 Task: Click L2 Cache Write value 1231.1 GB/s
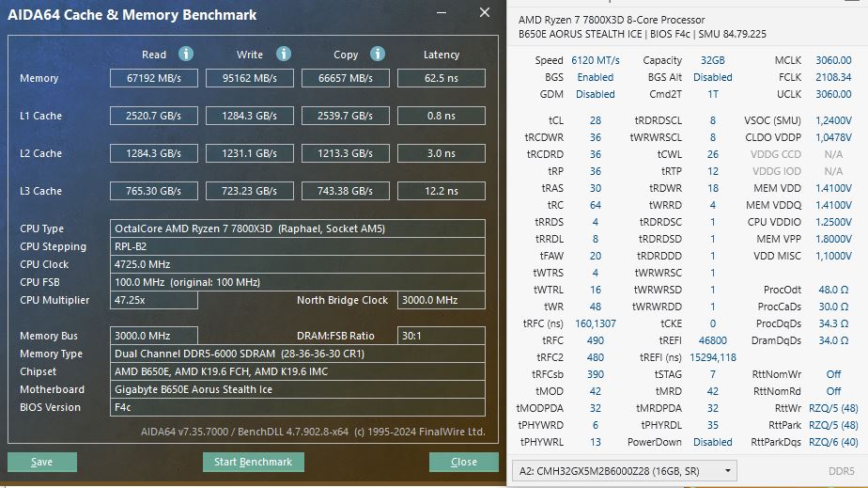pos(250,153)
